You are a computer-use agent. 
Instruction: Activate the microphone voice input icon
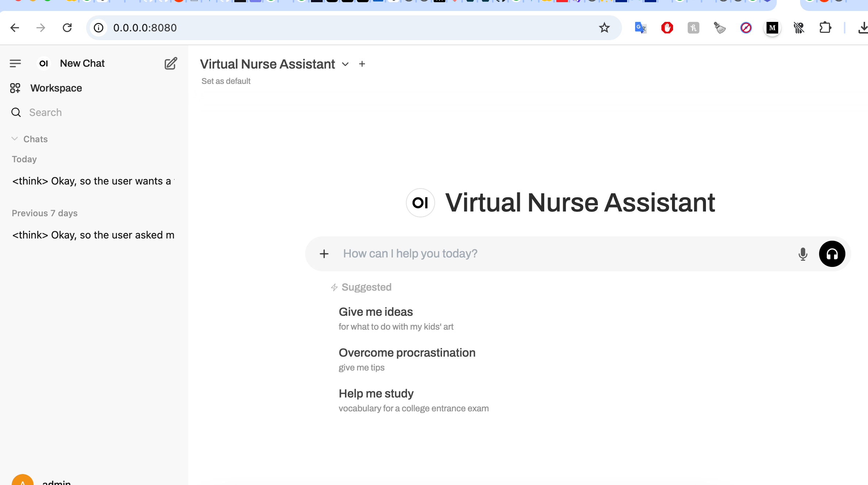[x=803, y=253]
